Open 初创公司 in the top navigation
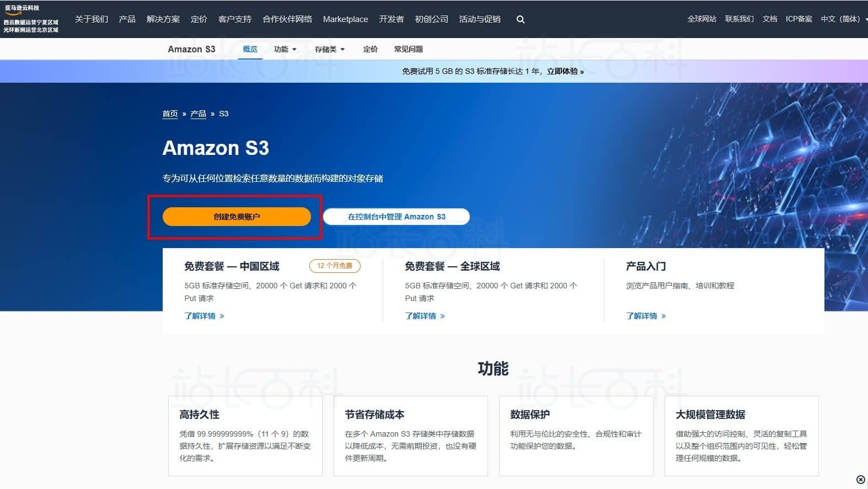Screen dimensions: 868x489 [x=432, y=19]
